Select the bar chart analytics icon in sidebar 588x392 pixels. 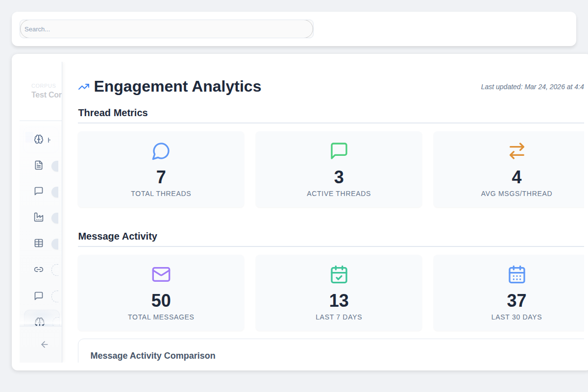[x=39, y=217]
